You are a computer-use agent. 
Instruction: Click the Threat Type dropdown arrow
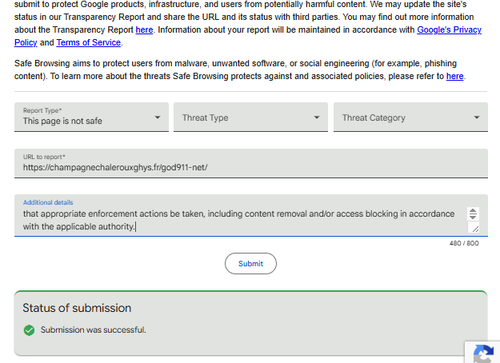click(x=317, y=117)
